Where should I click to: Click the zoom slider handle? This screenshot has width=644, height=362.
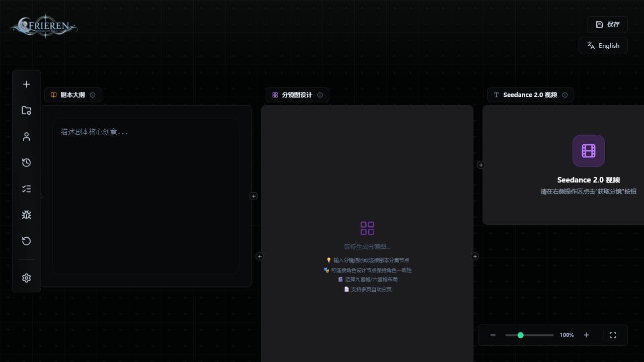[x=520, y=335]
